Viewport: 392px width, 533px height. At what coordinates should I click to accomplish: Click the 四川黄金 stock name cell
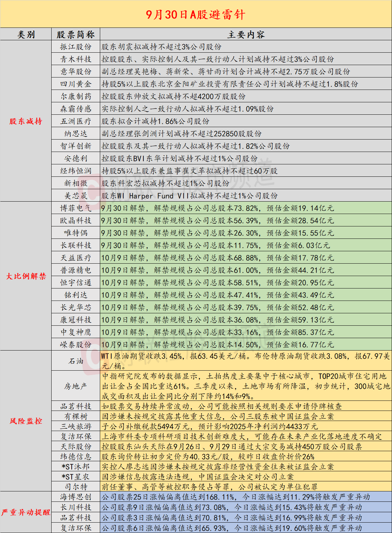click(76, 84)
